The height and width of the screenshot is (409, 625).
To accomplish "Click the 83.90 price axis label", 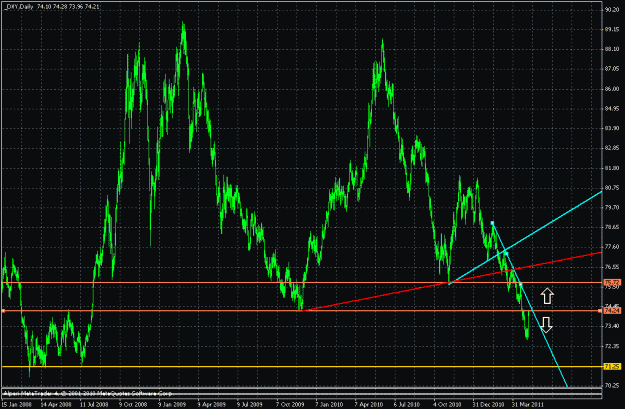I will click(612, 128).
